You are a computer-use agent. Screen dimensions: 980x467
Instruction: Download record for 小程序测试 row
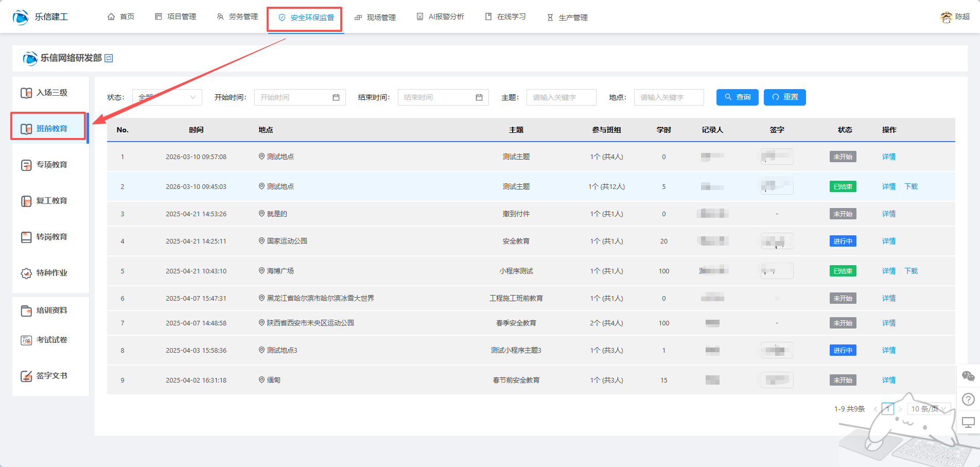point(911,271)
